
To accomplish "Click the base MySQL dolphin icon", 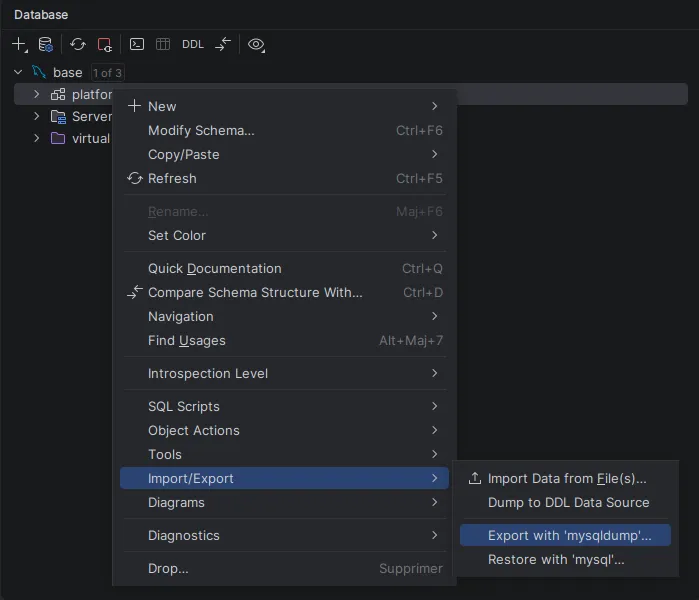I will tap(39, 72).
